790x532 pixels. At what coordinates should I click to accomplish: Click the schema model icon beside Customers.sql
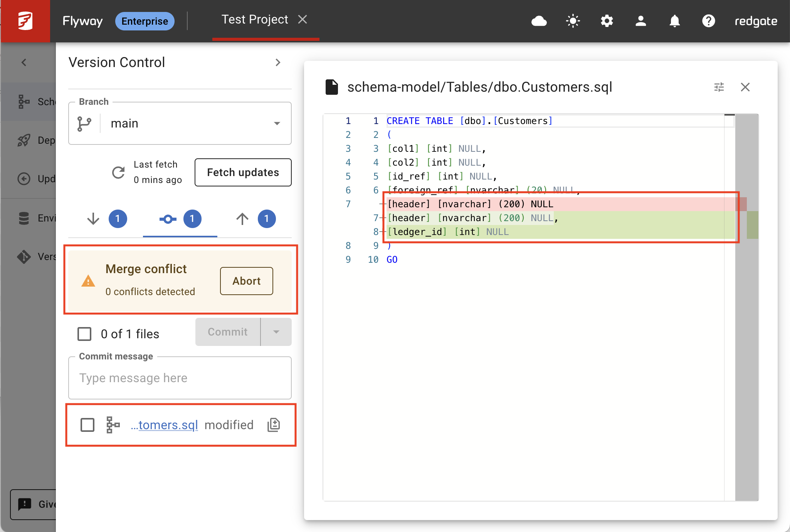pyautogui.click(x=113, y=425)
